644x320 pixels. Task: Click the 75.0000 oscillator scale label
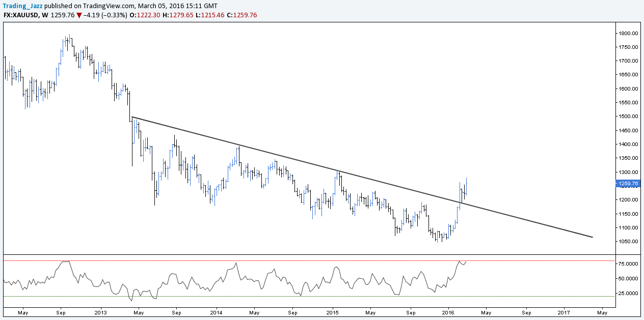point(628,264)
